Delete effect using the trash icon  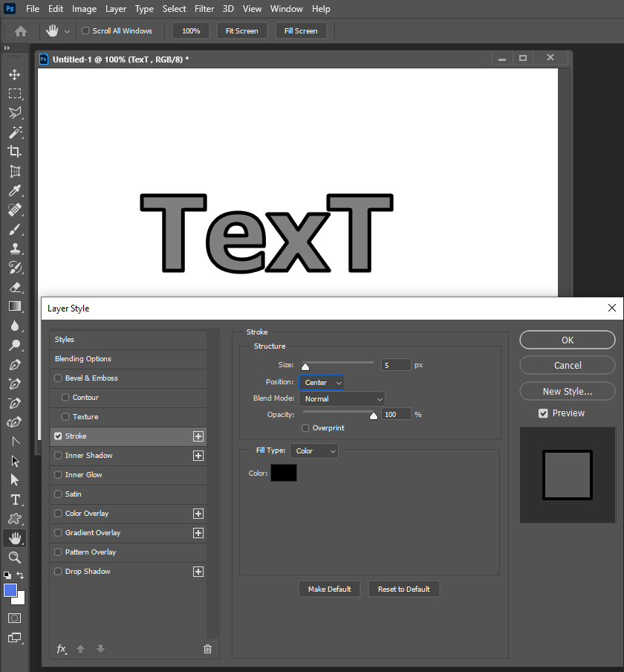click(207, 648)
